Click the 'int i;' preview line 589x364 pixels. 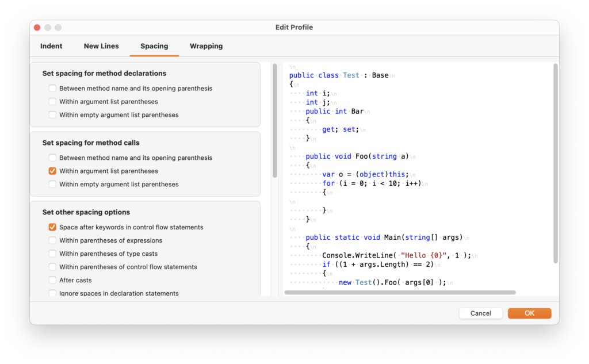(318, 93)
